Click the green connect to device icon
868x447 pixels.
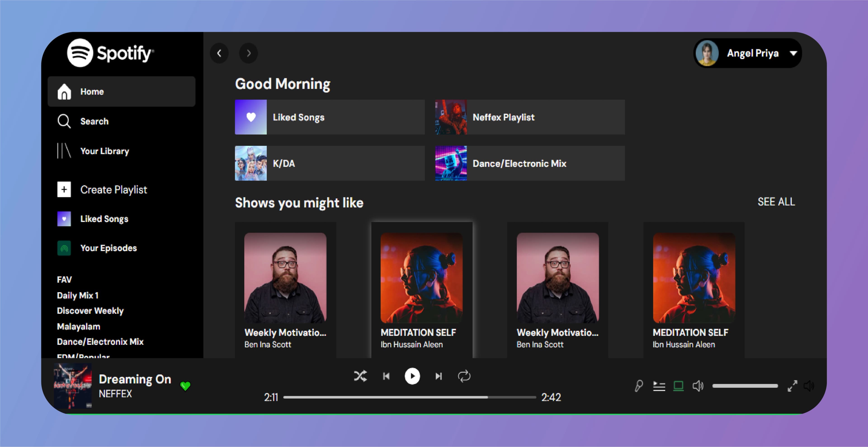click(x=678, y=386)
